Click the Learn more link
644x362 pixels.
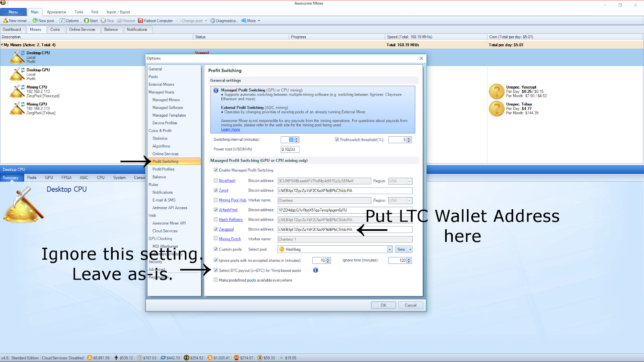point(230,129)
